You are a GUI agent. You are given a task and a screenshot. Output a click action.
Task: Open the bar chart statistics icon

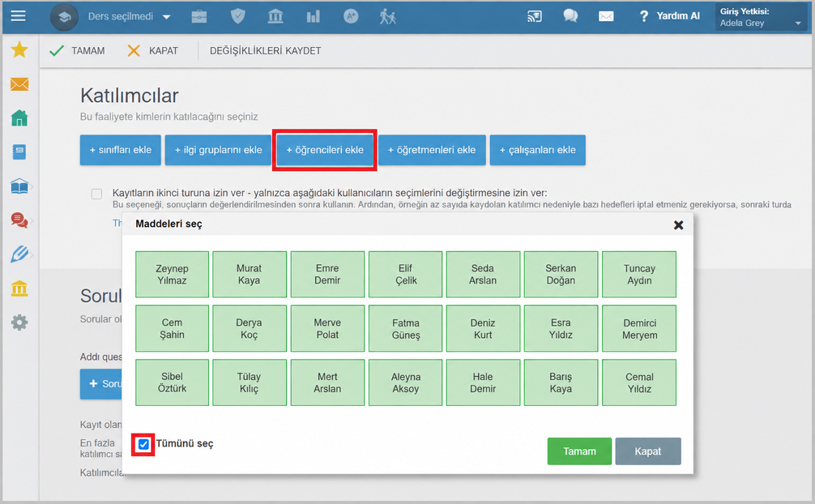click(313, 17)
